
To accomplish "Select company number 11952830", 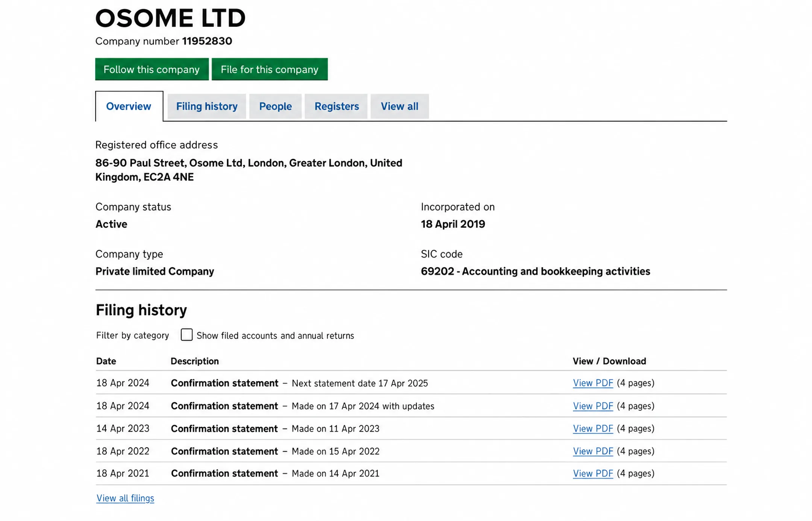I will click(x=207, y=41).
